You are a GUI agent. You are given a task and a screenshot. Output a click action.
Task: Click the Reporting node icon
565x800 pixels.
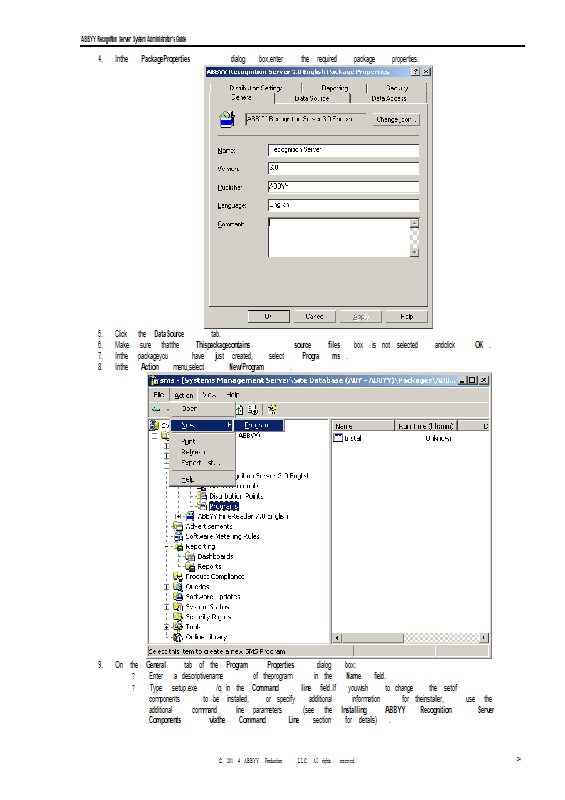178,546
